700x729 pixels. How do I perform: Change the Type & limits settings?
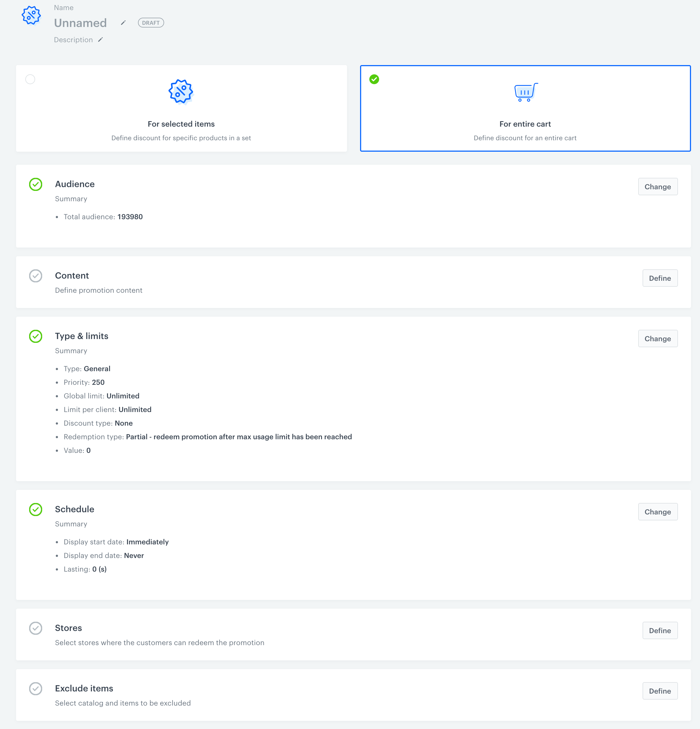657,339
